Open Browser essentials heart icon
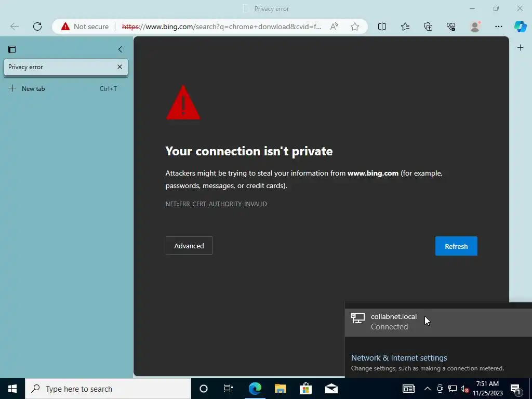This screenshot has width=532, height=399. 451,26
